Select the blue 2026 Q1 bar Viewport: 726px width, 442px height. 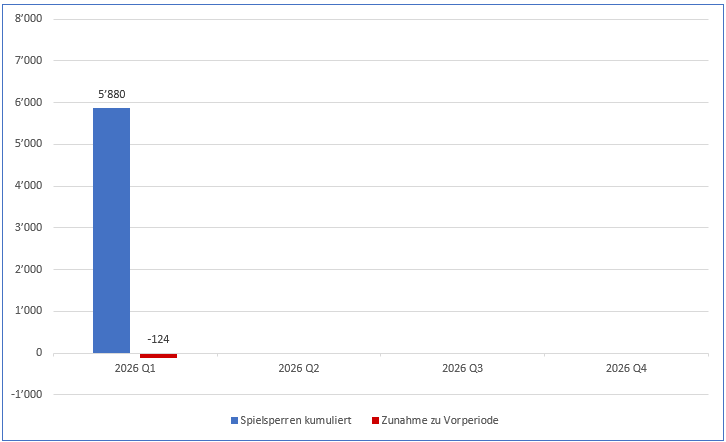(112, 230)
